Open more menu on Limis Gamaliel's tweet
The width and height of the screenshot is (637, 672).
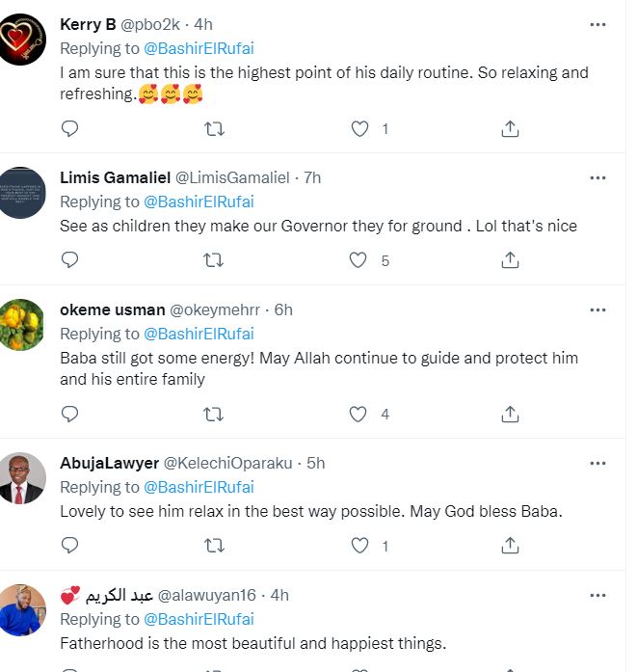pos(598,178)
